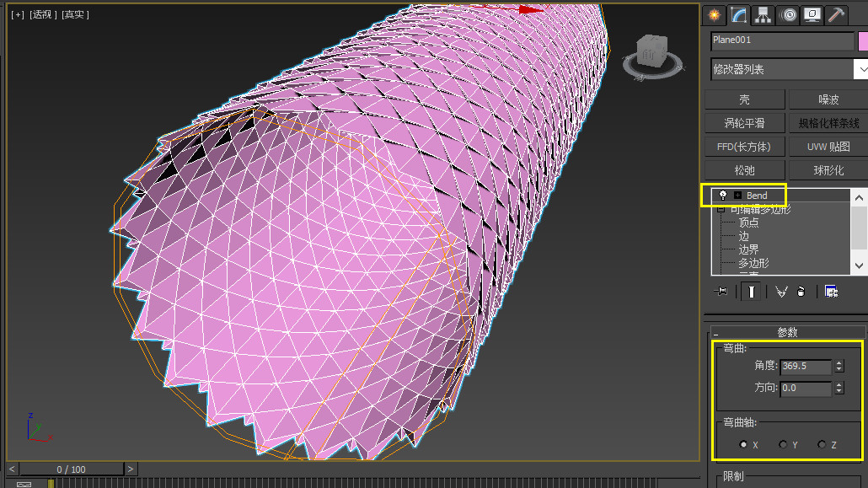Select Z as the bend axis
Screen dimensions: 868x488
tap(822, 444)
